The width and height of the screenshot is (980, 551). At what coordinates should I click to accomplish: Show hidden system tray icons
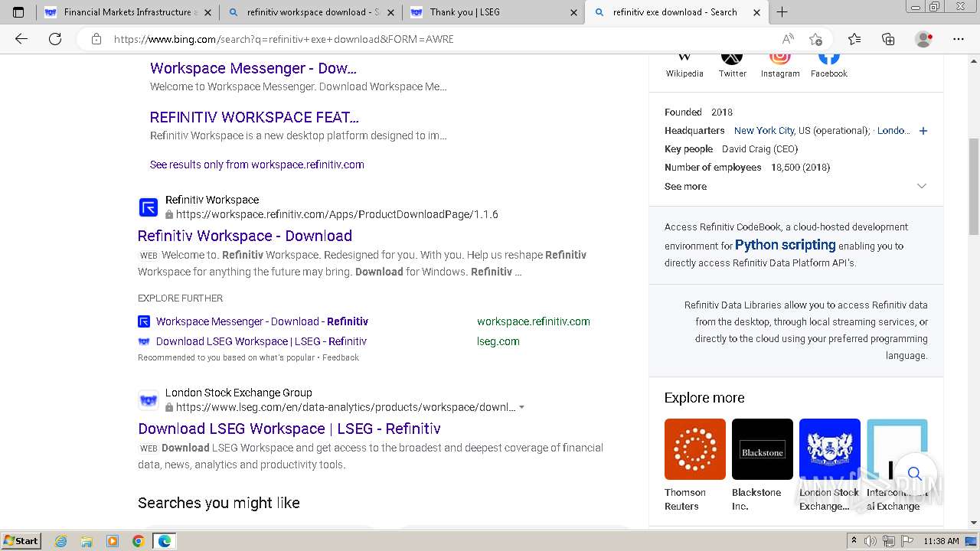click(854, 541)
